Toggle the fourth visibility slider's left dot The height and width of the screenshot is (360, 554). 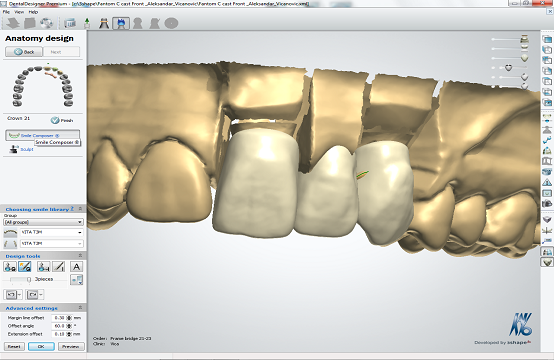[x=493, y=67]
